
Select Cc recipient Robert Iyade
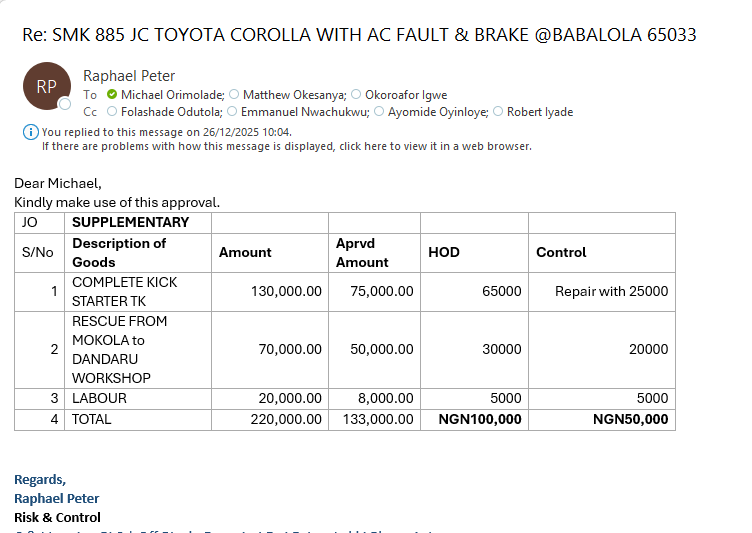540,112
